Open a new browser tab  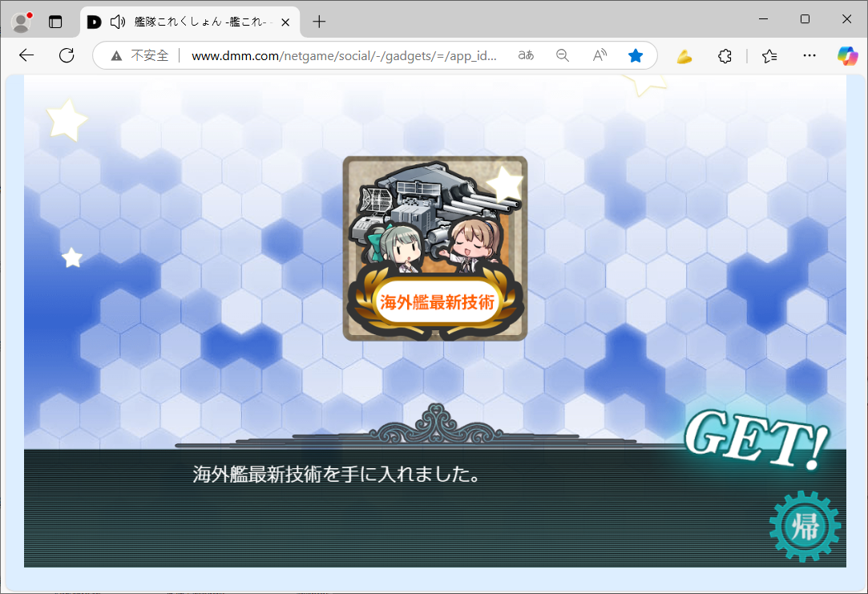pyautogui.click(x=319, y=22)
